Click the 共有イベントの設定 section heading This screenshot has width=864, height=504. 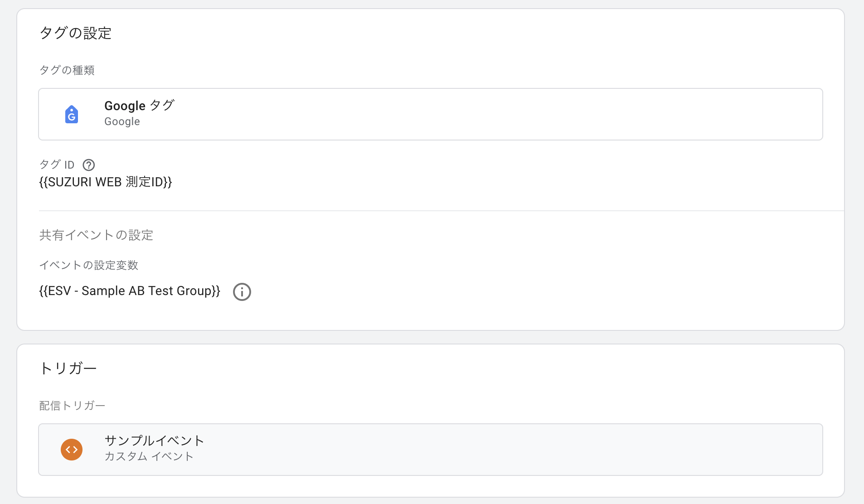click(96, 235)
